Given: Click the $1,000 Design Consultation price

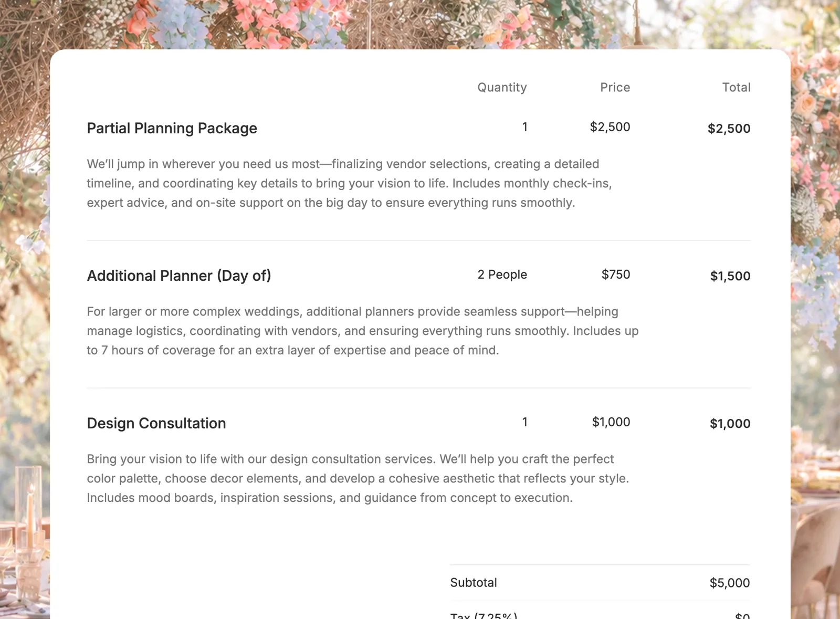Looking at the screenshot, I should click(x=611, y=422).
